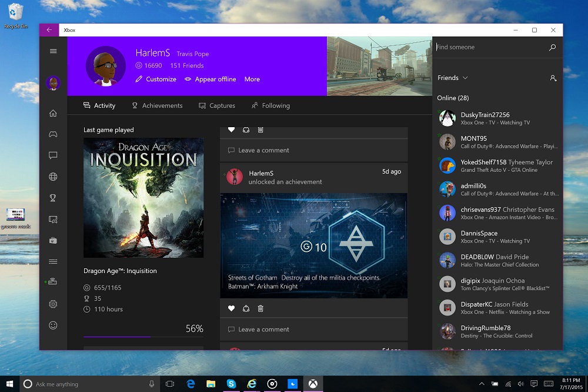Open the 151 Friends link
588x392 pixels.
(187, 65)
